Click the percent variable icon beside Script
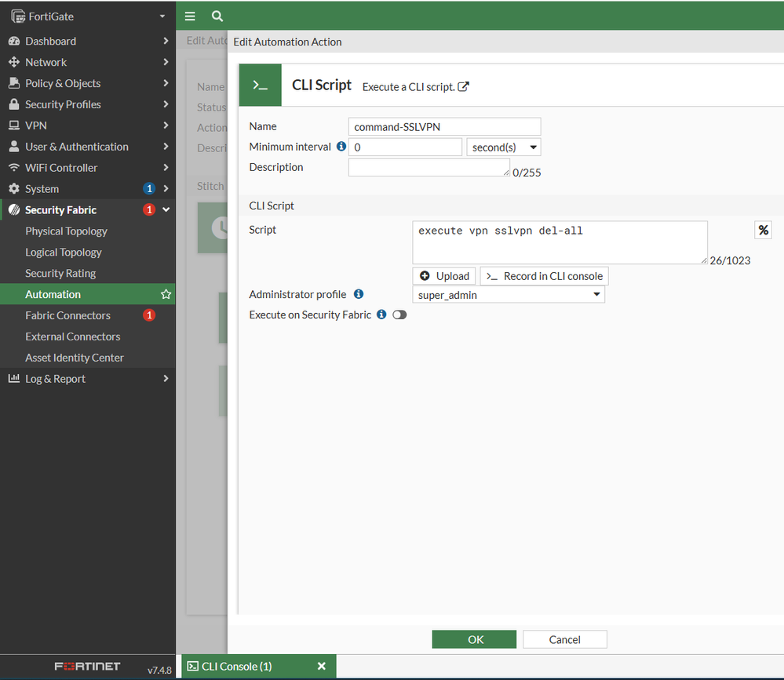This screenshot has height=680, width=784. (763, 230)
